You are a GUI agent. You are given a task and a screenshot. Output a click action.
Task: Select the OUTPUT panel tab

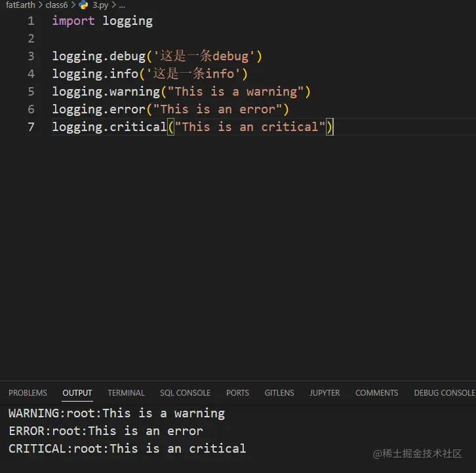(x=77, y=392)
